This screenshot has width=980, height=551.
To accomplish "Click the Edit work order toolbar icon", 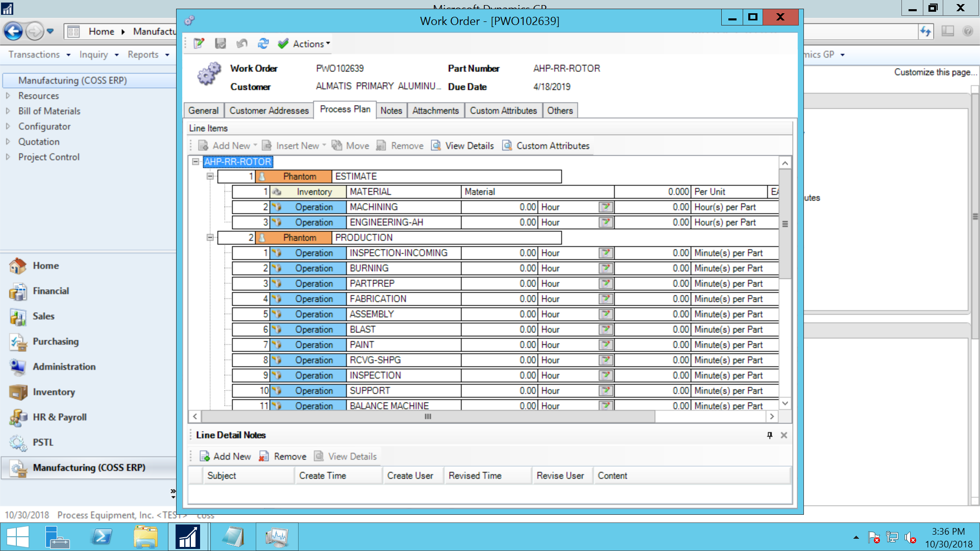I will (199, 44).
